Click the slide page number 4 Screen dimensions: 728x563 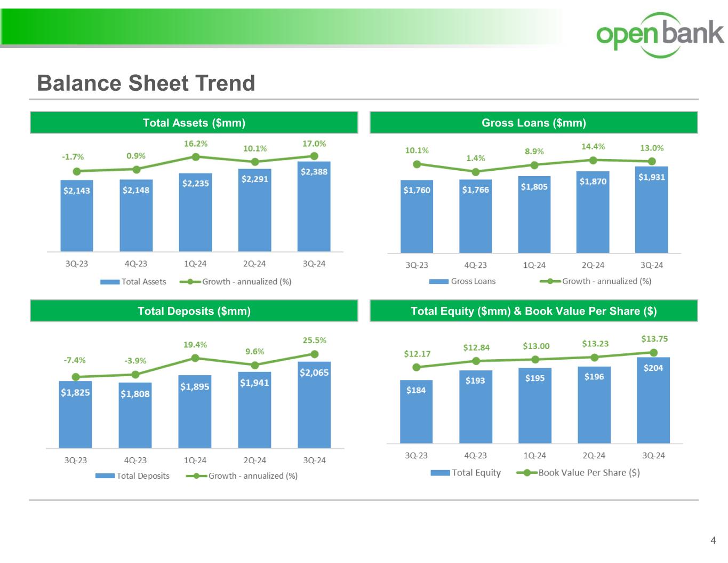[713, 541]
